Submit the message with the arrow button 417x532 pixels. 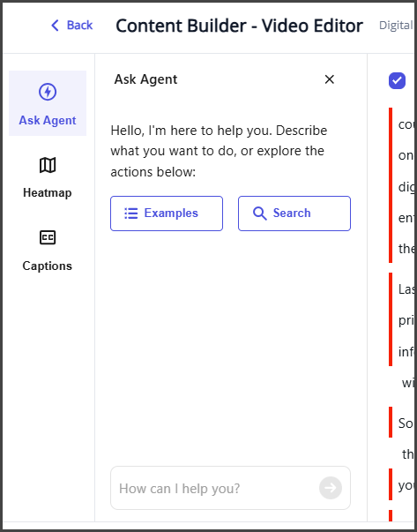(x=331, y=488)
